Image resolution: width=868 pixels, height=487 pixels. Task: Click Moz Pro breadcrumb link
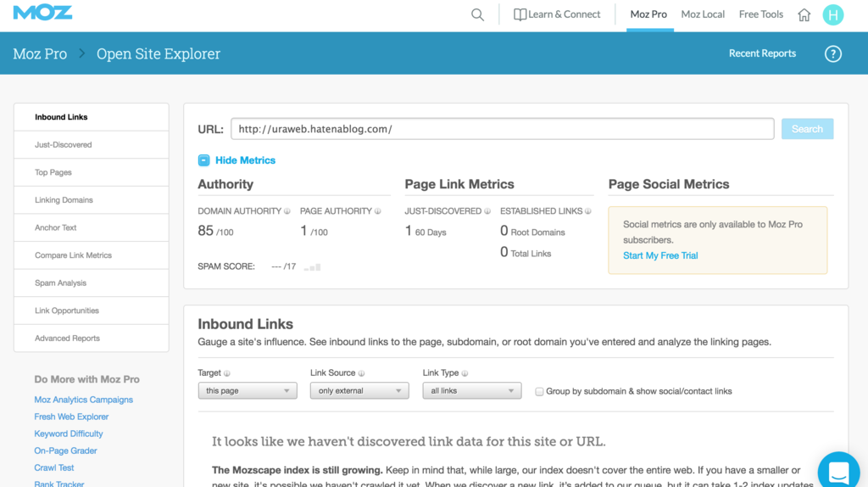coord(40,53)
